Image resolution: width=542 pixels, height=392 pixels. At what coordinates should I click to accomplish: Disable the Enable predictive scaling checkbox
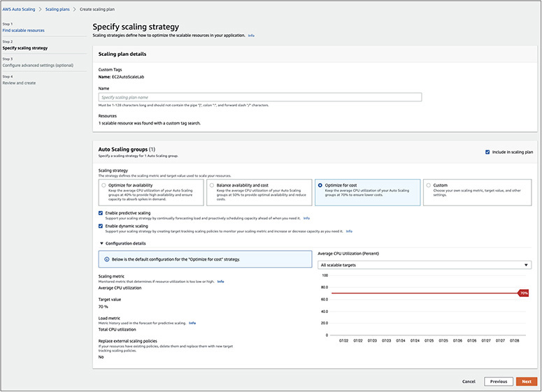(102, 212)
